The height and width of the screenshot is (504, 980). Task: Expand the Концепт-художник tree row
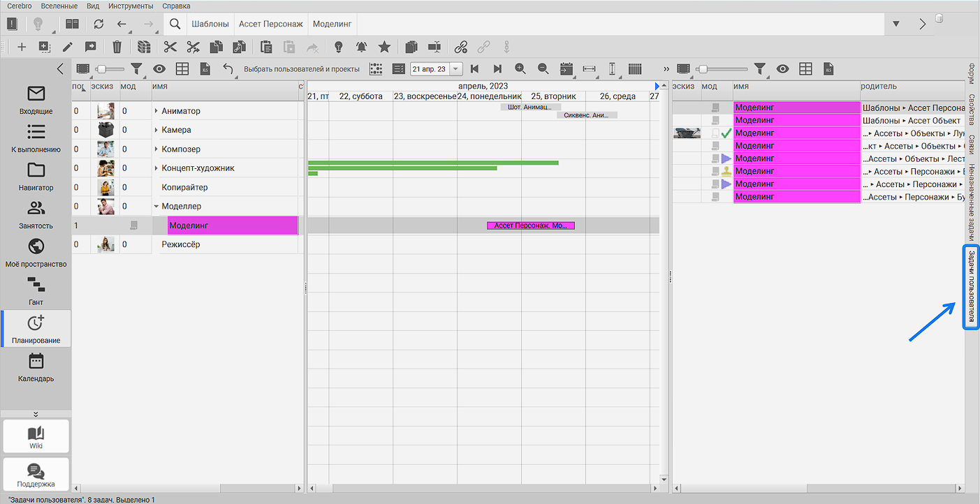click(x=156, y=168)
